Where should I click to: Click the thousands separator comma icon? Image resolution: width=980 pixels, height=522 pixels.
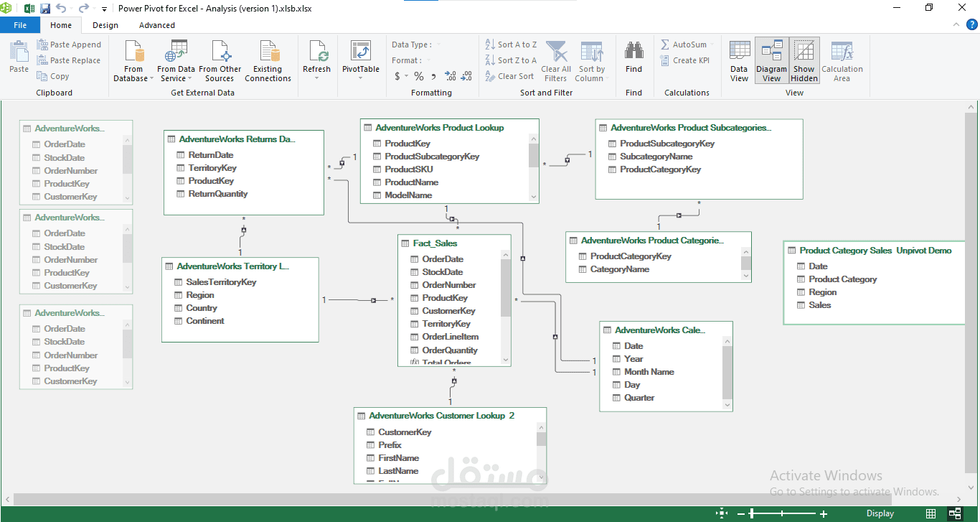coord(434,76)
